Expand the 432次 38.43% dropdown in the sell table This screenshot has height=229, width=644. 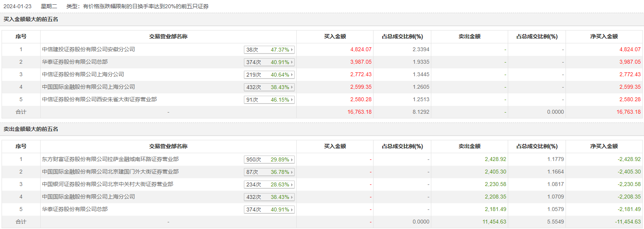click(x=269, y=197)
